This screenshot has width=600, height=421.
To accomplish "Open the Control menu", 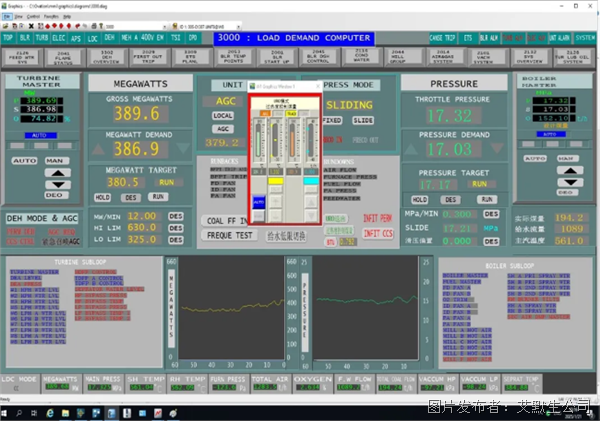I will [33, 16].
